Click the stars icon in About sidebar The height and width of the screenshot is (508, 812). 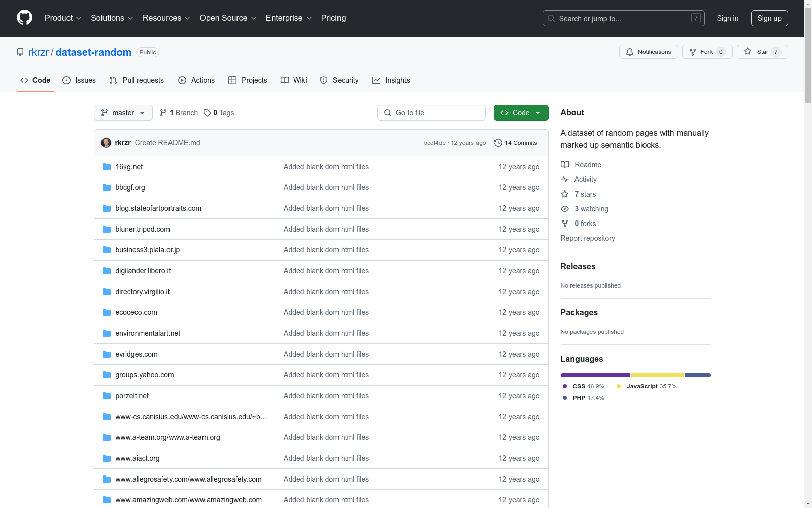click(565, 194)
